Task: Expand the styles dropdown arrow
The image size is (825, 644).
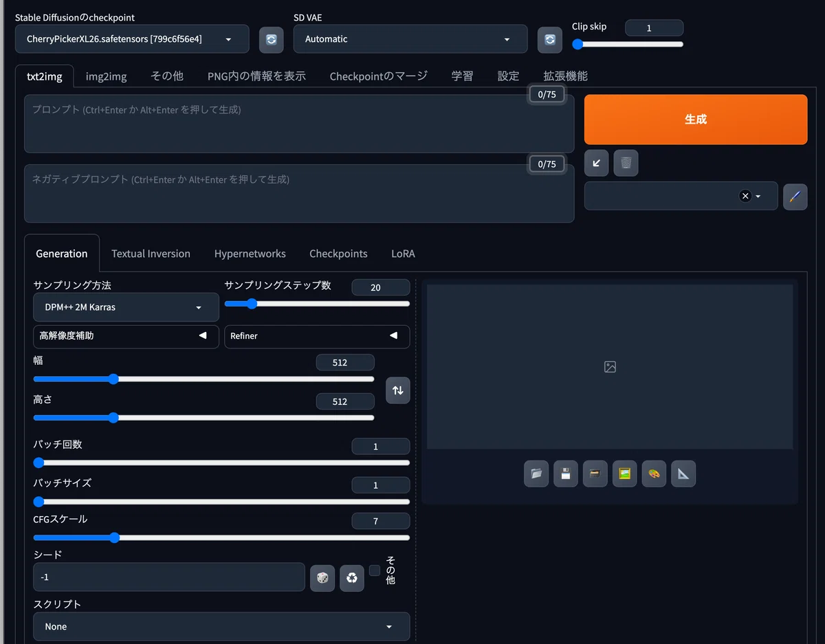Action: pyautogui.click(x=758, y=196)
